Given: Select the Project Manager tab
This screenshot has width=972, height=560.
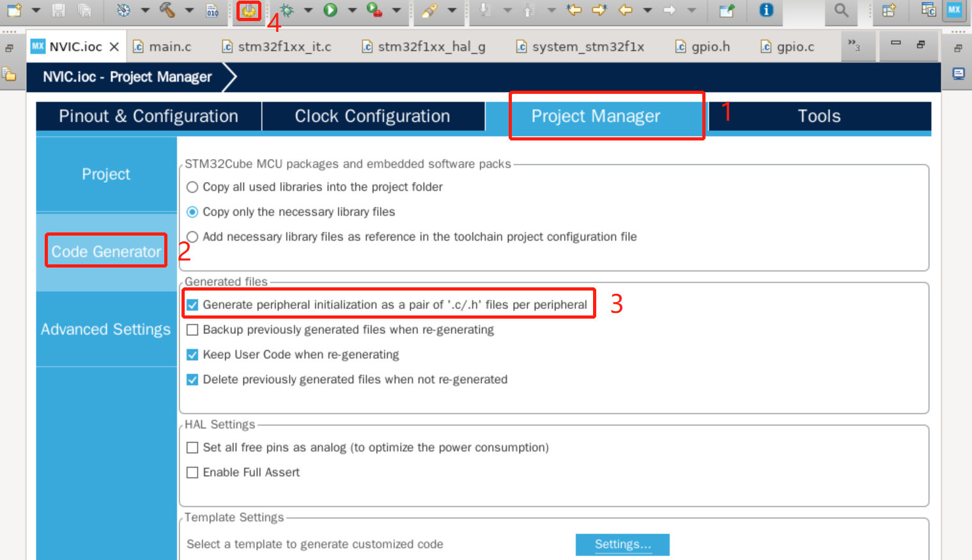Looking at the screenshot, I should tap(596, 116).
